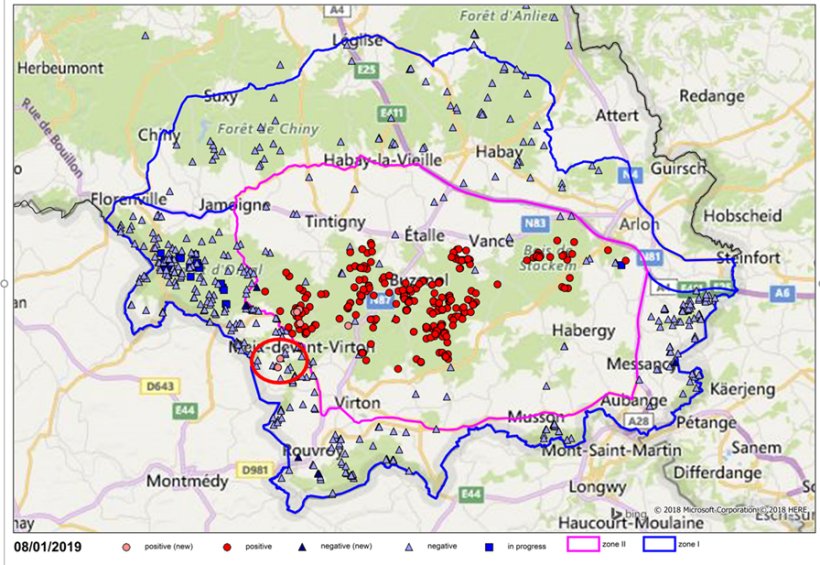Click the A28 road shield near Aubange
Viewport: 820px width, 565px height.
coord(641,423)
